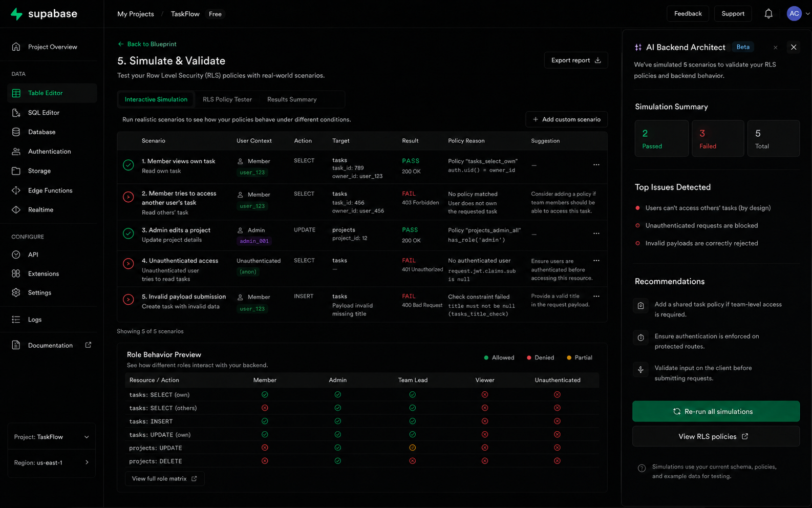Click the Supabase lightning bolt logo
812x508 pixels.
tap(17, 14)
